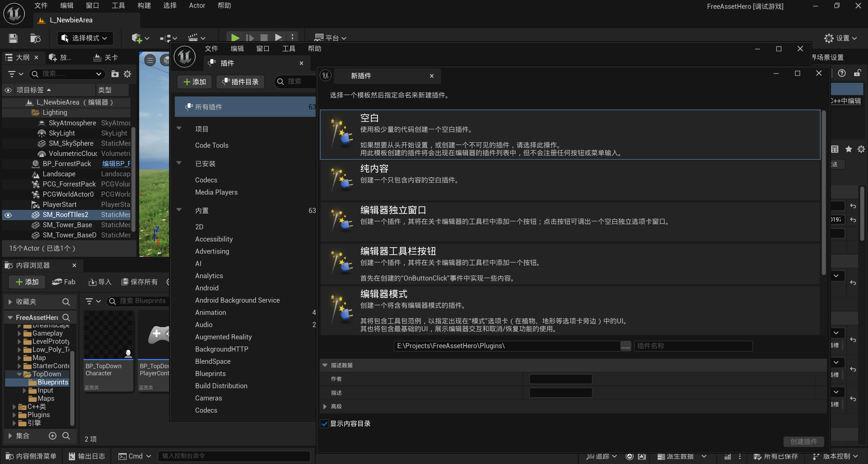
Task: Toggle visibility eye of SM_RoofTIles2
Action: click(x=8, y=215)
